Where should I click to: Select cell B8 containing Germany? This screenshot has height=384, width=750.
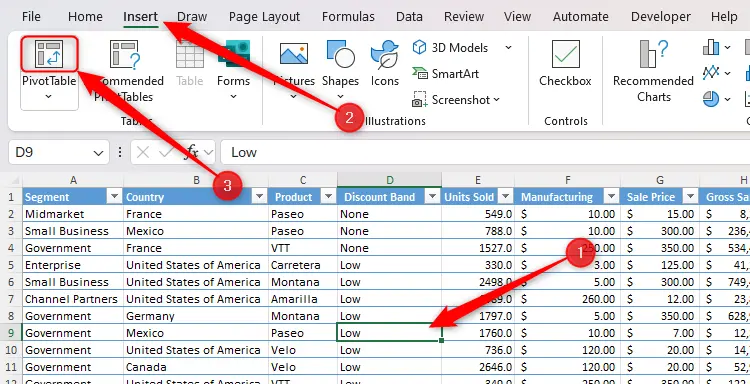196,316
